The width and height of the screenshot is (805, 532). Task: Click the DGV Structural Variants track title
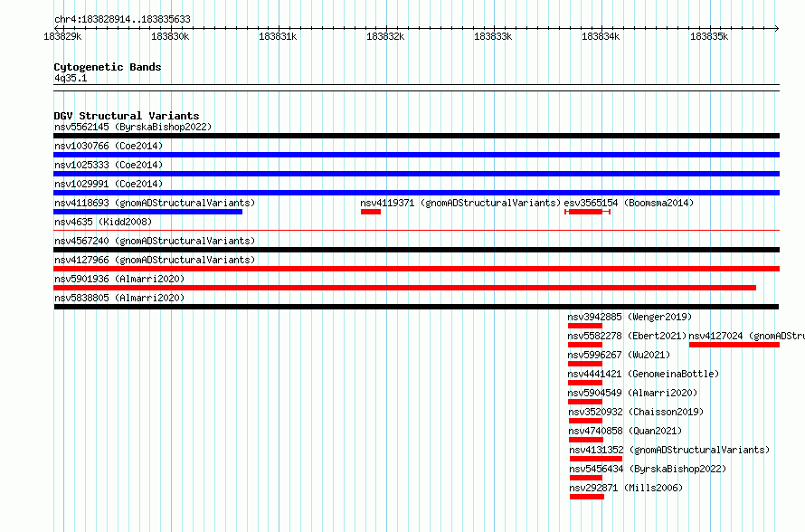pos(127,116)
